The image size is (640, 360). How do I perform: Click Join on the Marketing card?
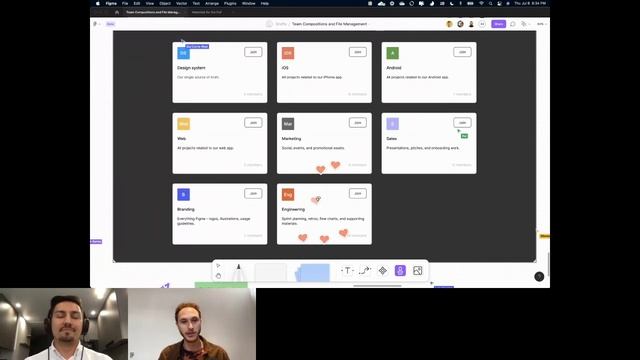(358, 122)
